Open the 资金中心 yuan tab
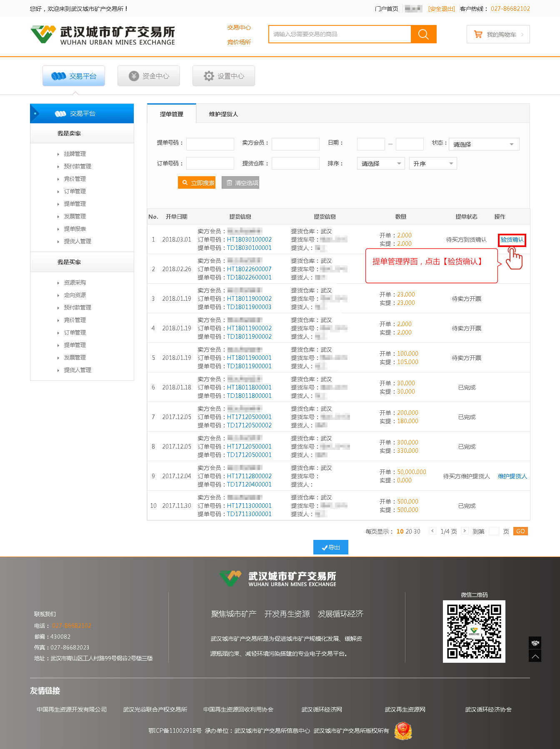This screenshot has width=560, height=749. coord(149,76)
